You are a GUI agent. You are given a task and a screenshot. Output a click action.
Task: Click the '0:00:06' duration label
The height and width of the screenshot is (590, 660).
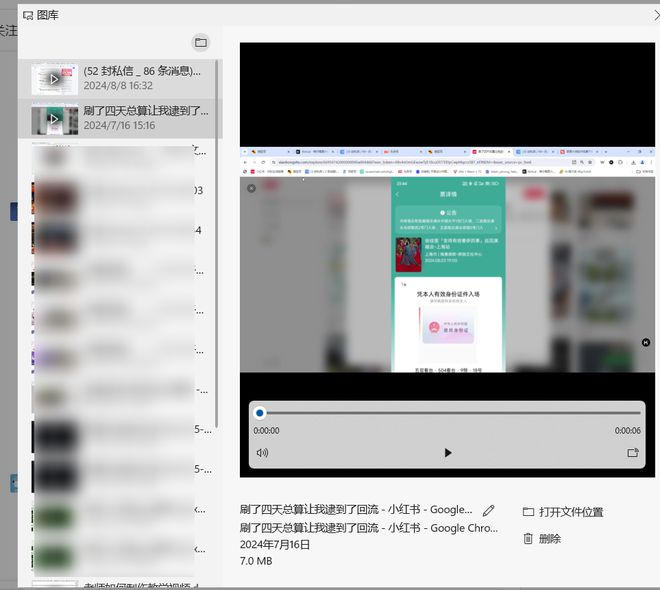pos(628,431)
